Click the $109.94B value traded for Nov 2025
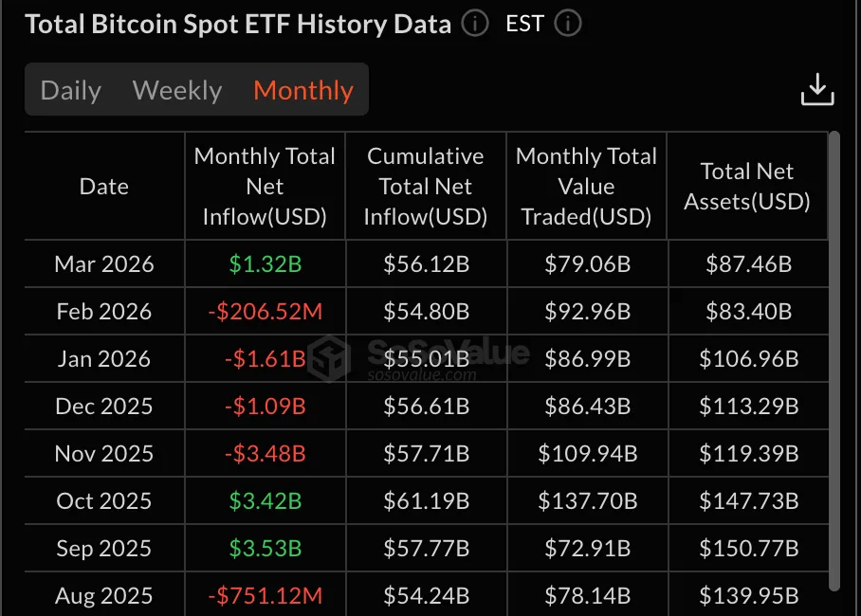 click(x=586, y=453)
